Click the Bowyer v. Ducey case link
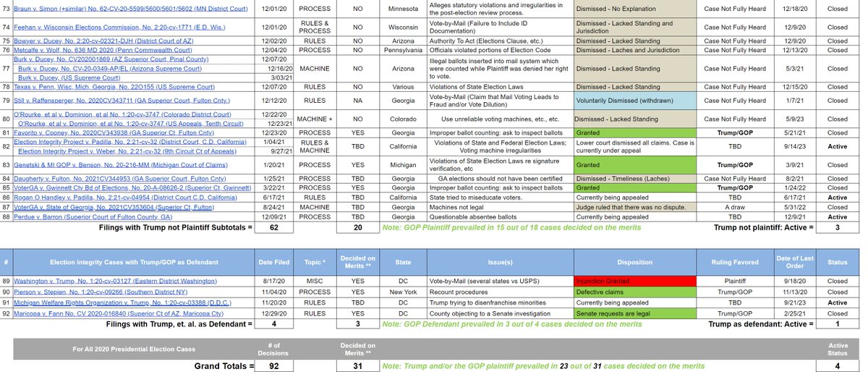Image resolution: width=868 pixels, height=372 pixels. (97, 41)
